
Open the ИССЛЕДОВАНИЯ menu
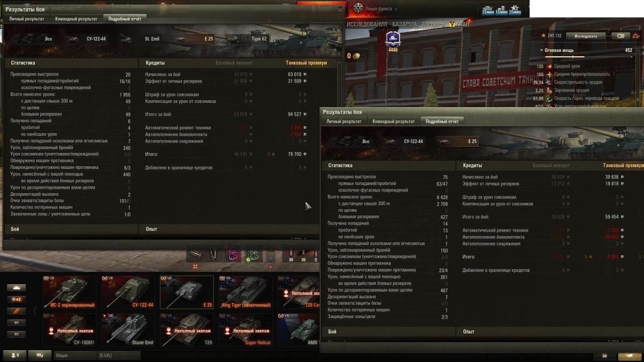click(x=367, y=25)
